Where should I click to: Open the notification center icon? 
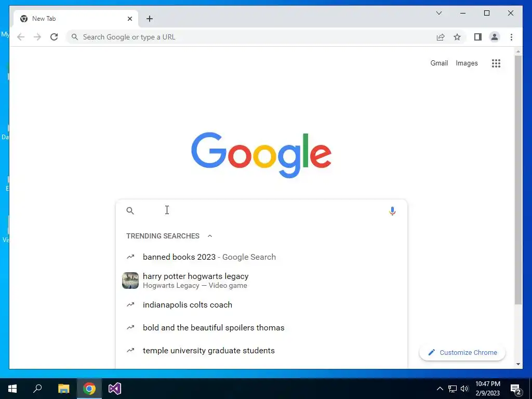click(x=516, y=389)
